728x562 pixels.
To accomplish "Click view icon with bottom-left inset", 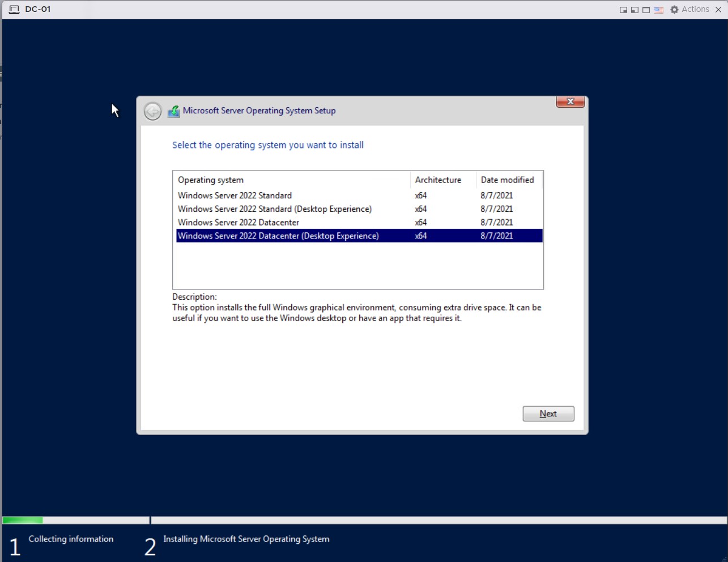I will 635,10.
